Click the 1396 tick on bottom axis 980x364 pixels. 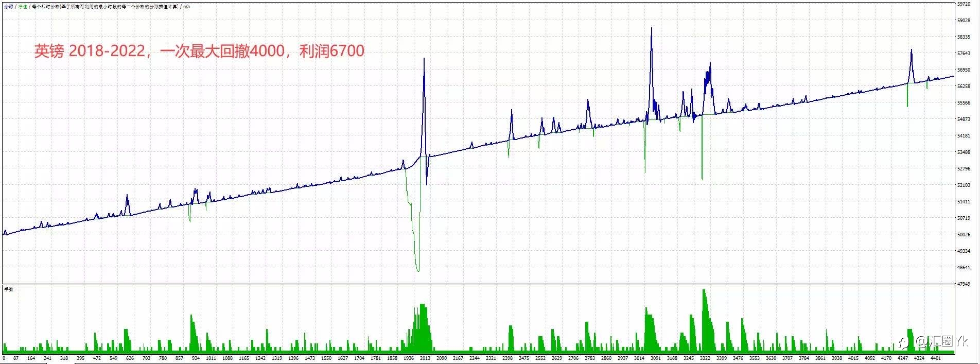point(293,358)
